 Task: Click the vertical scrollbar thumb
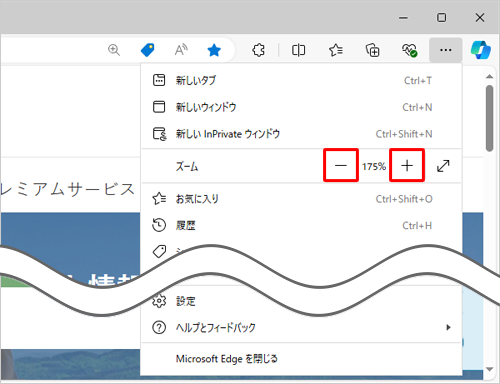click(489, 118)
